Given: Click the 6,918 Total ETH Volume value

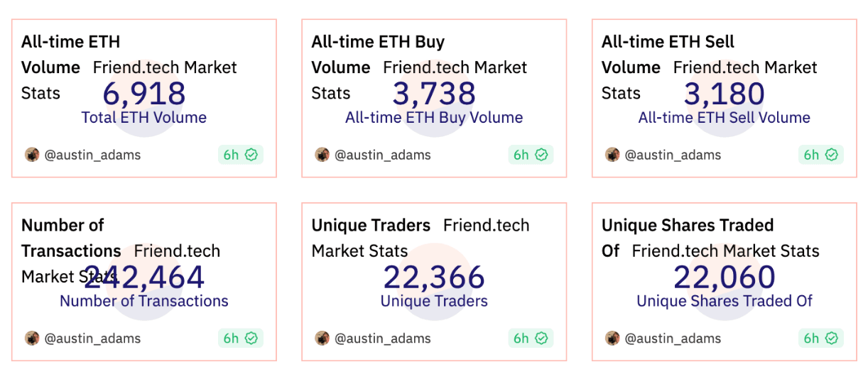Looking at the screenshot, I should (144, 94).
